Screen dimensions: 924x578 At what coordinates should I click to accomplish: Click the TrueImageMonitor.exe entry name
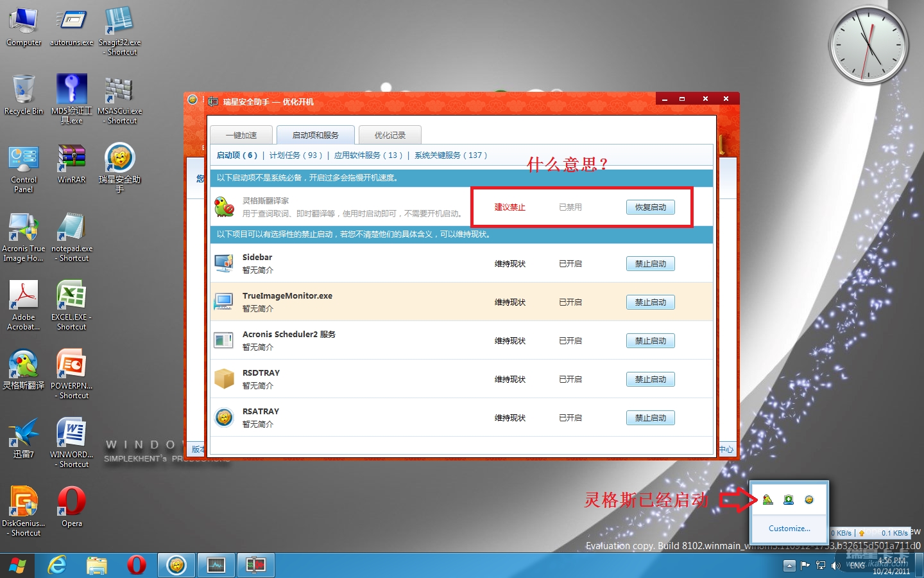pos(287,296)
